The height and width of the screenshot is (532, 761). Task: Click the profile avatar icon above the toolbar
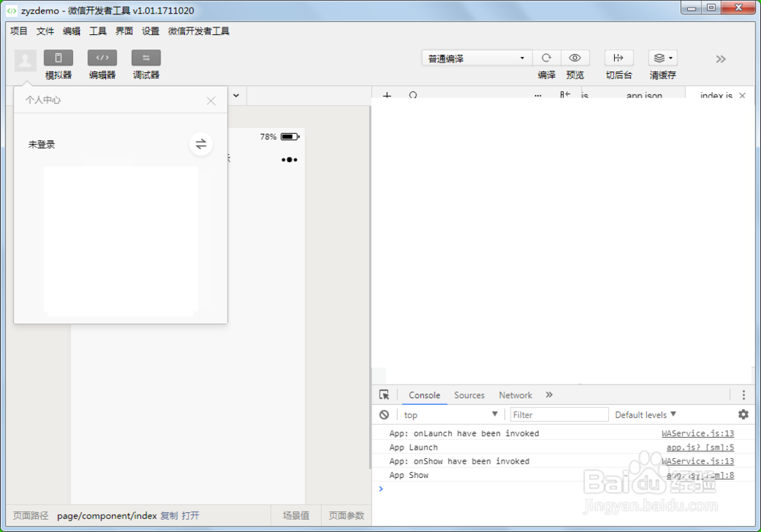(x=25, y=61)
